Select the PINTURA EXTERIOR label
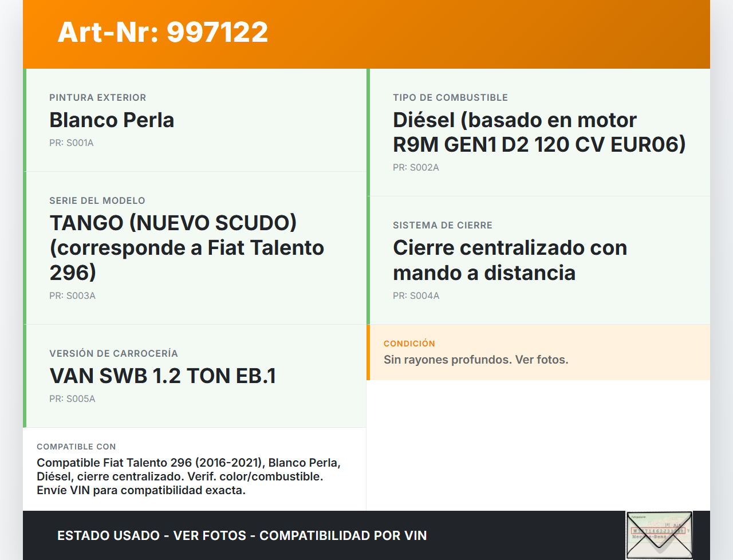Screen dimensions: 733x560 pos(98,97)
